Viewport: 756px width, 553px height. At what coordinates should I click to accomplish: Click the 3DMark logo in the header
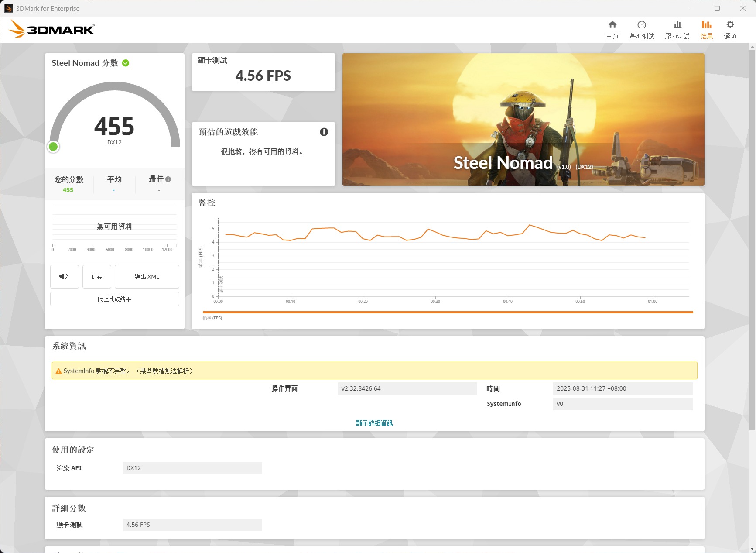51,29
